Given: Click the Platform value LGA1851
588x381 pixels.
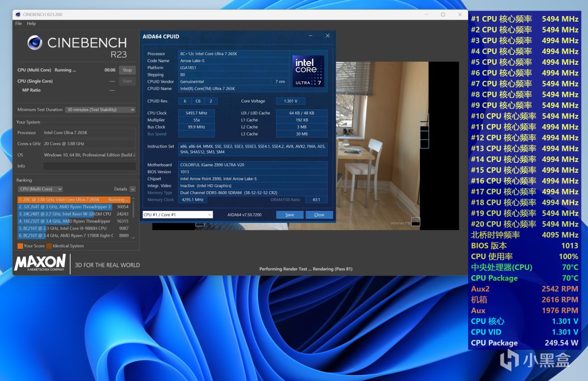Looking at the screenshot, I should [x=234, y=68].
